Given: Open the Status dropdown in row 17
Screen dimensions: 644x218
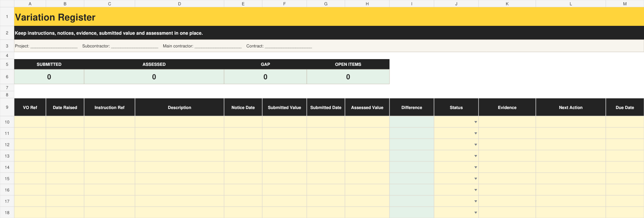Looking at the screenshot, I should [475, 201].
